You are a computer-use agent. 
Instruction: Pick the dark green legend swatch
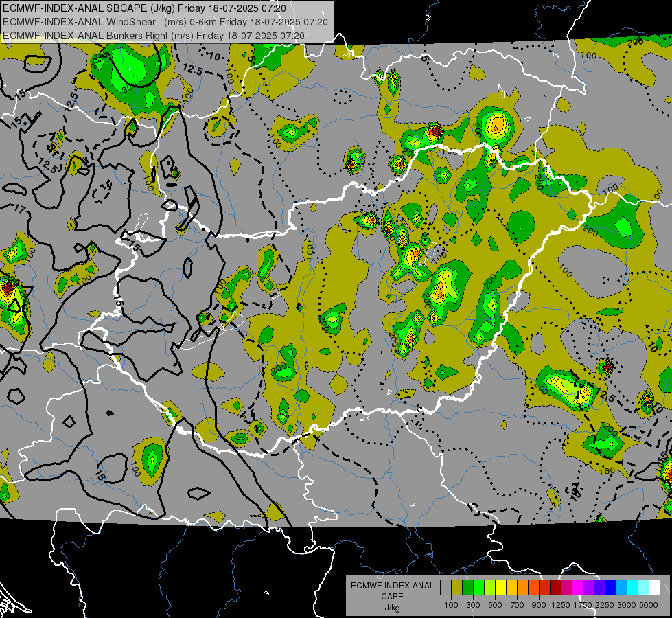click(467, 588)
